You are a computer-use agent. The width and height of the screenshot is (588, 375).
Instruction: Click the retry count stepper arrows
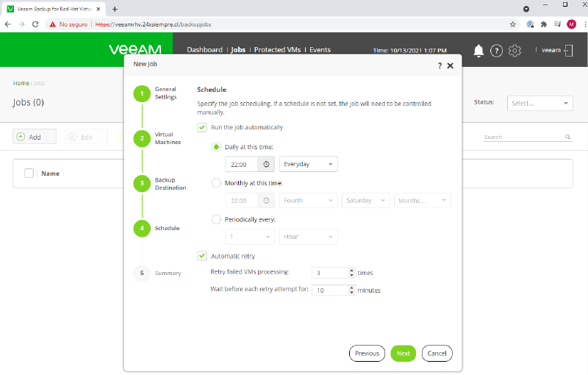[351, 273]
